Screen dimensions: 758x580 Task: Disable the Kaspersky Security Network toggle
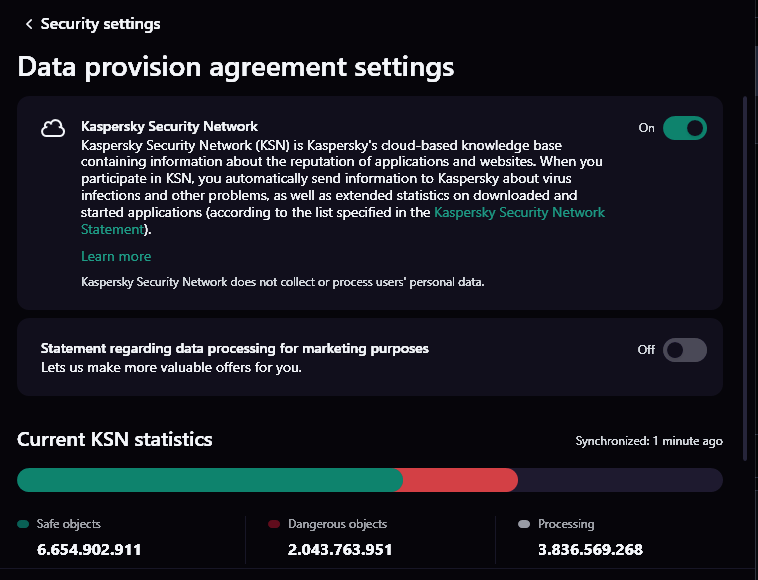click(x=684, y=128)
